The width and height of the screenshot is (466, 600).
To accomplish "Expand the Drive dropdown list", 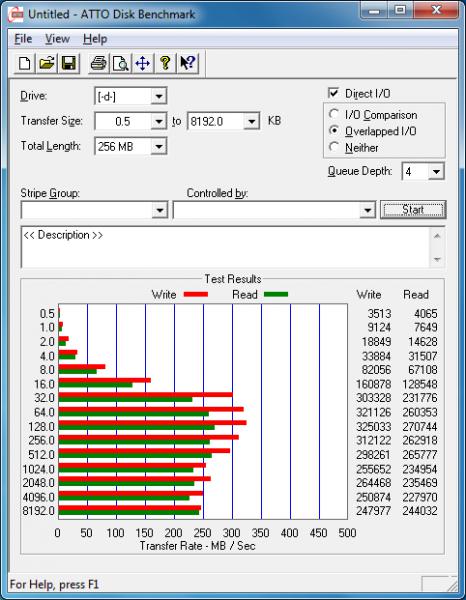I will pyautogui.click(x=158, y=96).
